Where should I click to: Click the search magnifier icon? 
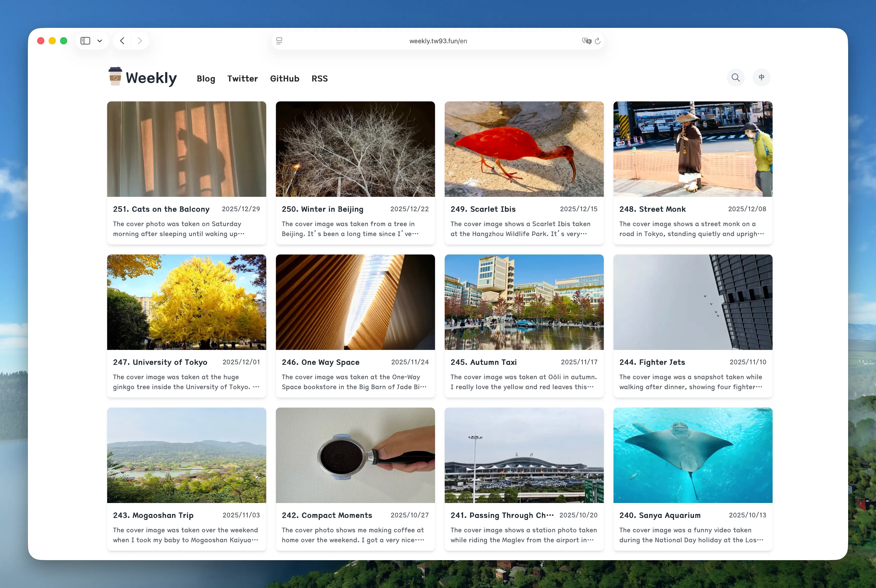pyautogui.click(x=735, y=78)
